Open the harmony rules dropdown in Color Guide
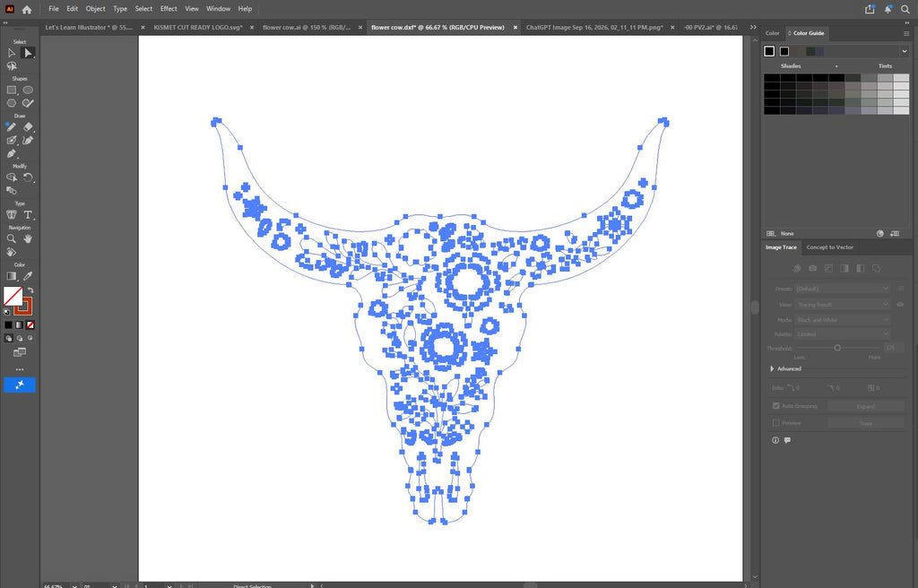 [904, 51]
